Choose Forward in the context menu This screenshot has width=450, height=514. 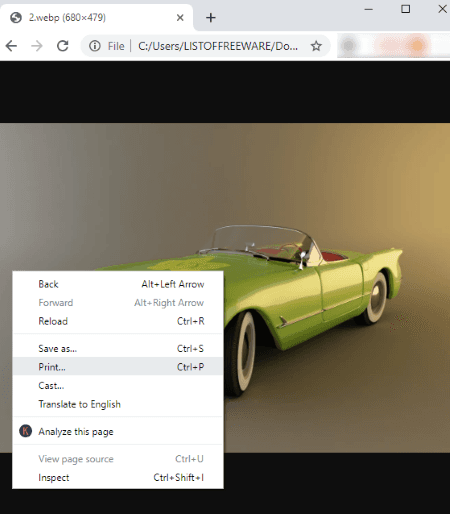[x=118, y=303]
